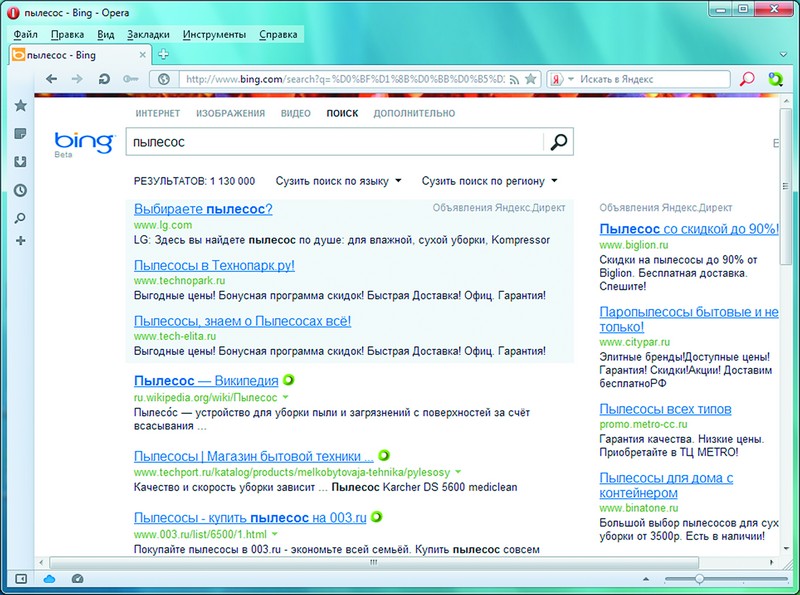Click the 'Искать в Яндекс' search field
This screenshot has height=595, width=800.
pyautogui.click(x=654, y=79)
